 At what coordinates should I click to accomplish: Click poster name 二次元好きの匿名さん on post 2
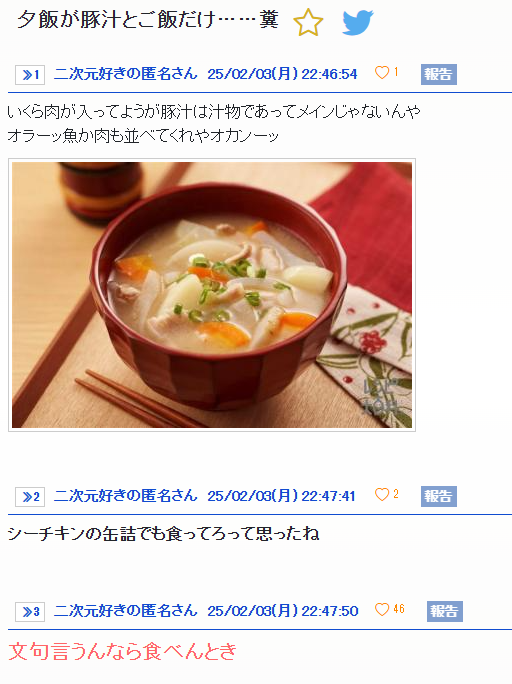click(126, 496)
